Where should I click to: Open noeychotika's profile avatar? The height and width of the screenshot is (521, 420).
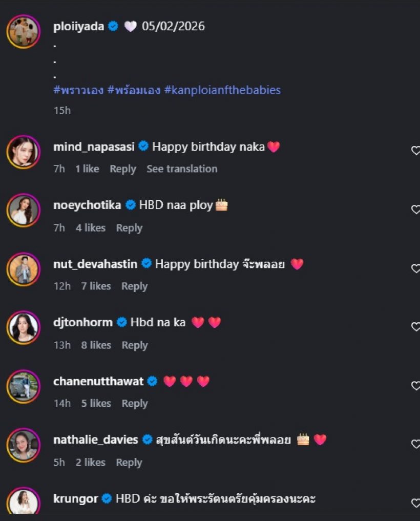(x=24, y=210)
